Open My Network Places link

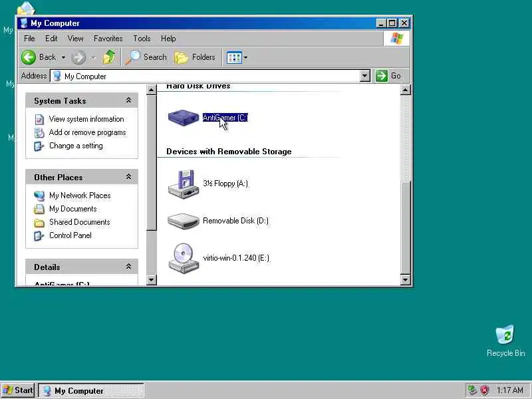click(80, 196)
